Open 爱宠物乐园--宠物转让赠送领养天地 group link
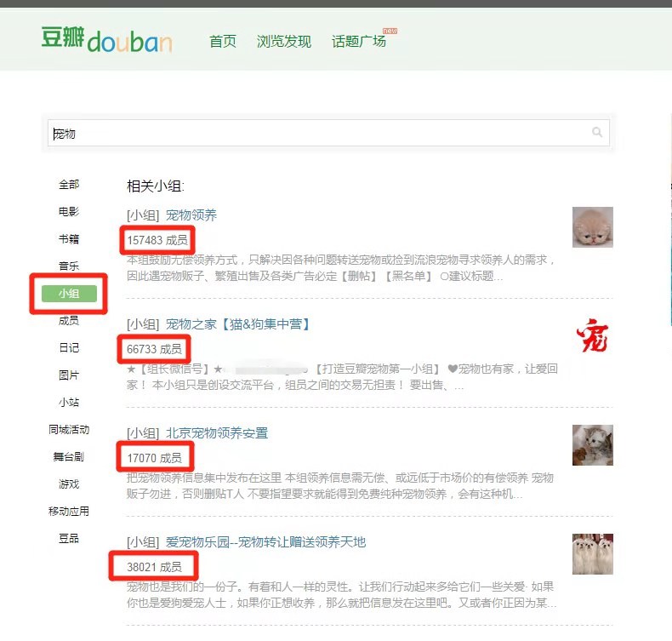 point(265,542)
